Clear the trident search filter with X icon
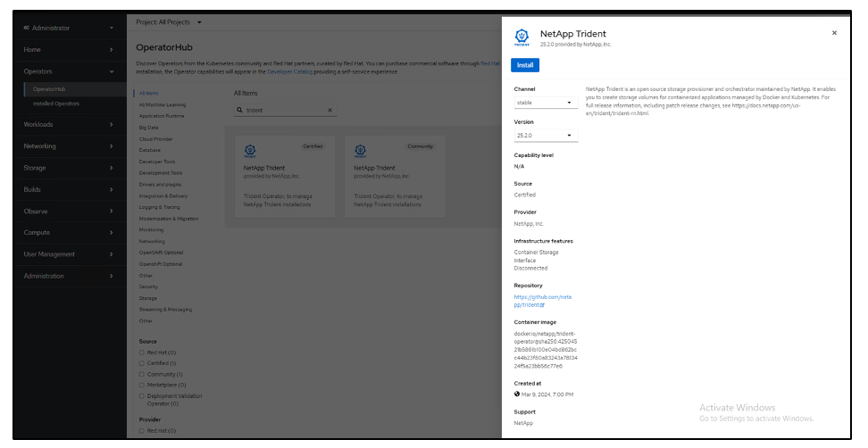This screenshot has height=448, width=868. [x=330, y=110]
